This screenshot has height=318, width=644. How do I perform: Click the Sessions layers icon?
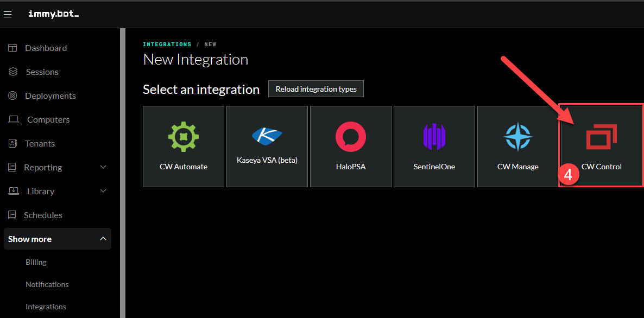[x=13, y=72]
